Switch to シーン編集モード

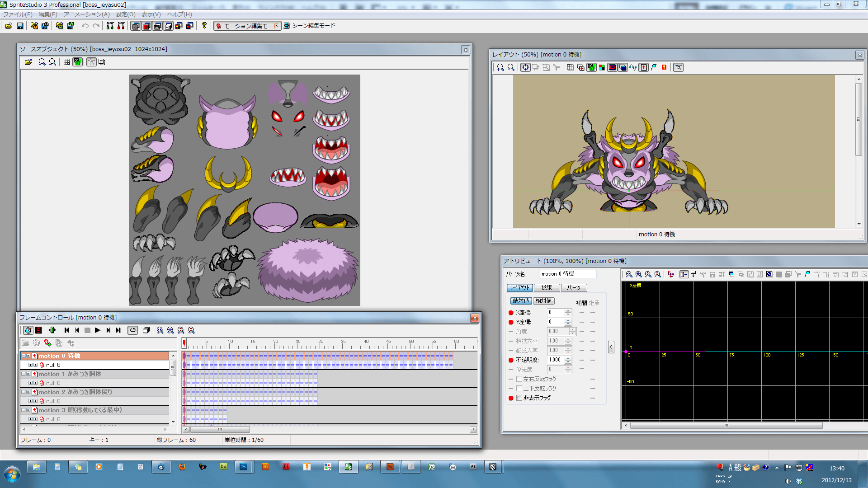click(x=310, y=26)
